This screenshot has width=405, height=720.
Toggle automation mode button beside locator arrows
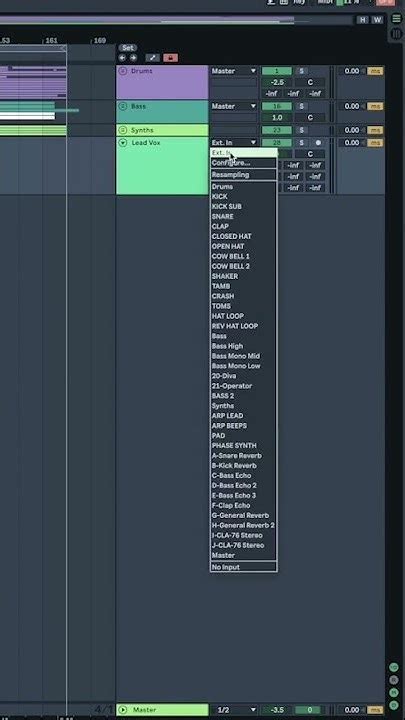[x=152, y=58]
